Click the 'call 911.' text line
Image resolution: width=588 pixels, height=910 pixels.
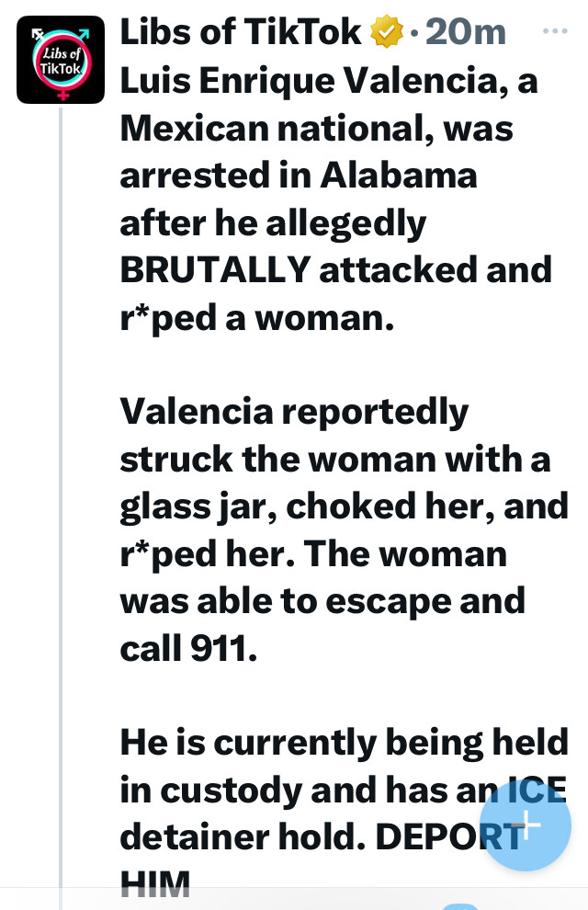coord(188,648)
